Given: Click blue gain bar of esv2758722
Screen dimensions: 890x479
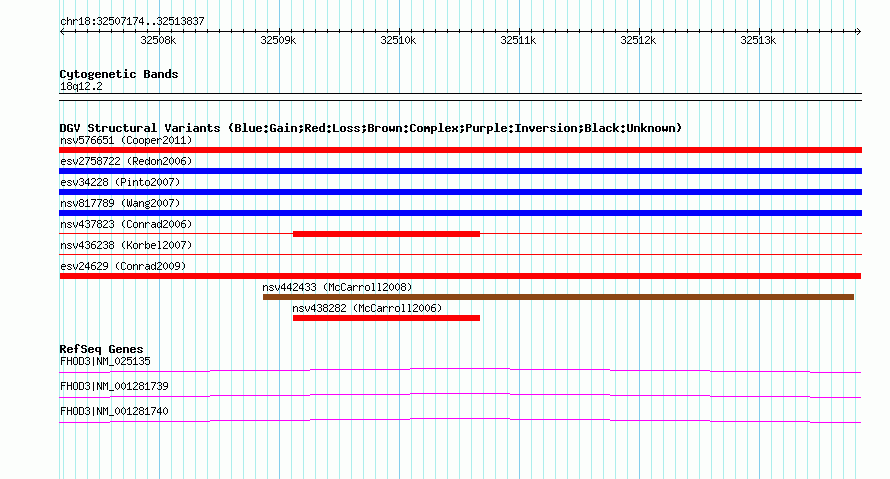Looking at the screenshot, I should (460, 171).
